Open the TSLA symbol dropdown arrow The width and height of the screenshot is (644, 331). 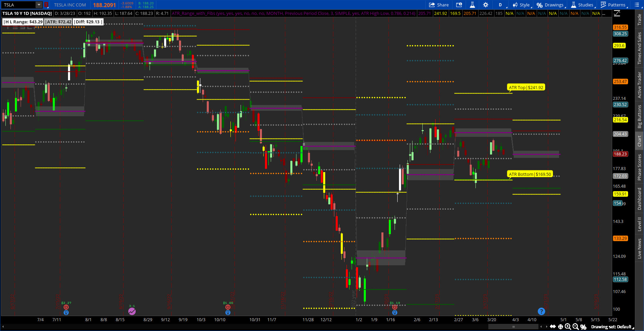click(38, 5)
